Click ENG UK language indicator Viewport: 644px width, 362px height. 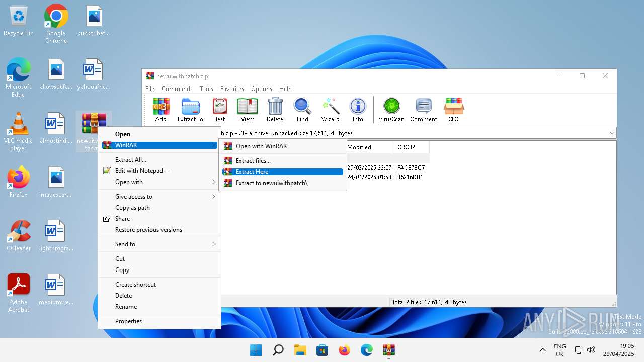[560, 350]
